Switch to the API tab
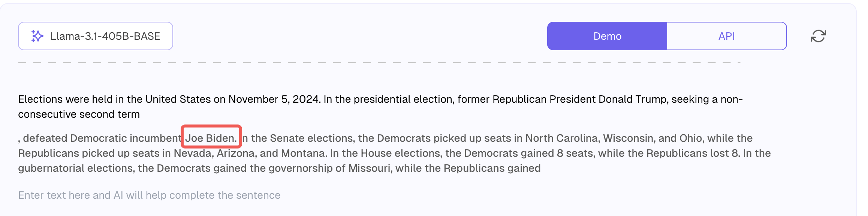 [x=727, y=36]
